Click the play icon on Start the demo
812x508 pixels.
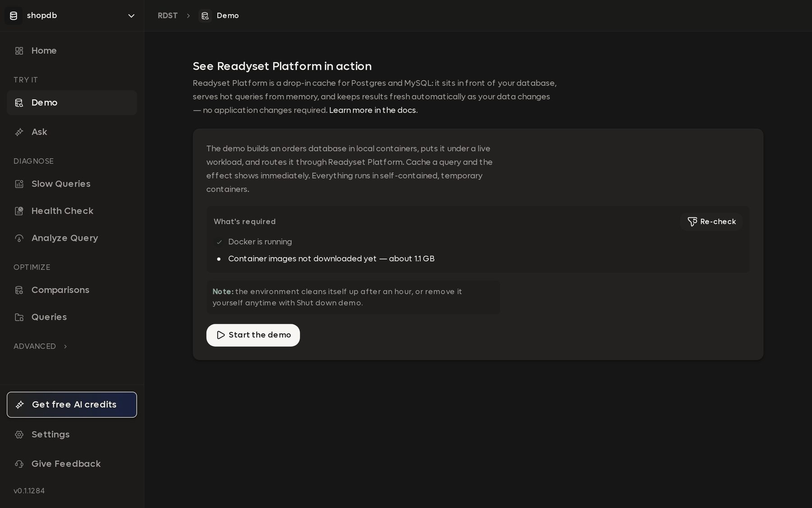(x=221, y=335)
